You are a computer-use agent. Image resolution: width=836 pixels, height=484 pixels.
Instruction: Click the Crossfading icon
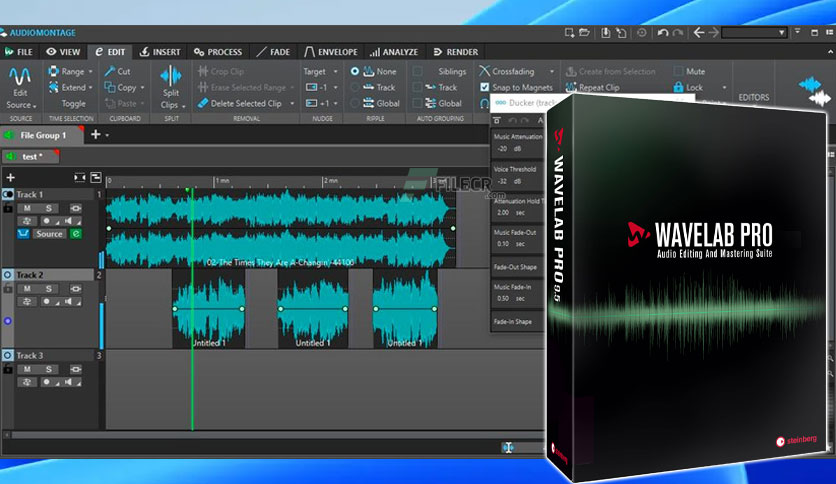click(x=484, y=71)
